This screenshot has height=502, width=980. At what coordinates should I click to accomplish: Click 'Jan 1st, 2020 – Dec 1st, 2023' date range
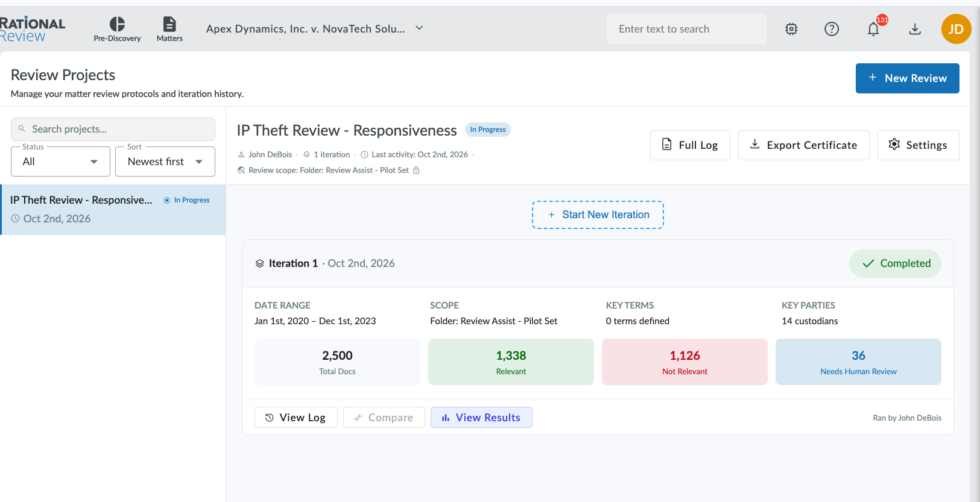pos(315,321)
